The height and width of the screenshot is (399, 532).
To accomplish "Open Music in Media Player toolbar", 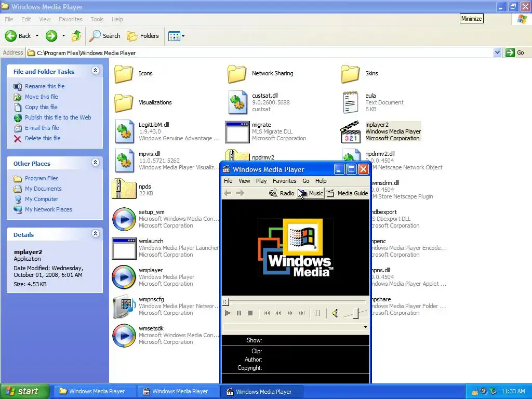I will pyautogui.click(x=312, y=193).
